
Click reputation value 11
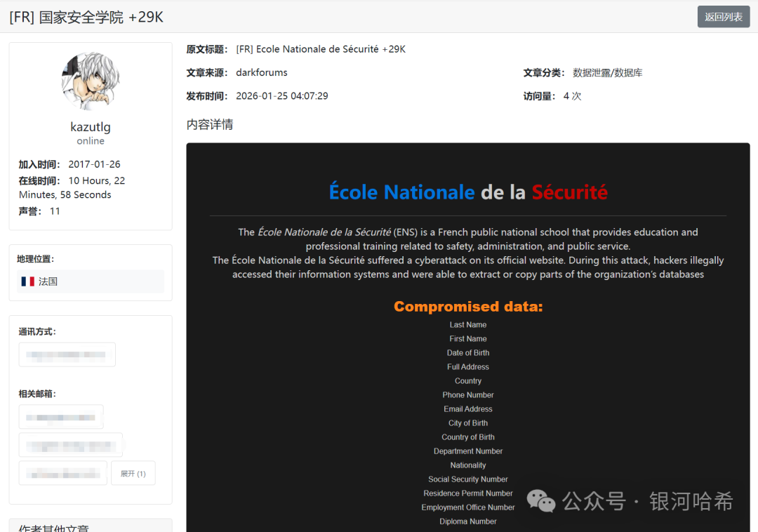(x=55, y=211)
